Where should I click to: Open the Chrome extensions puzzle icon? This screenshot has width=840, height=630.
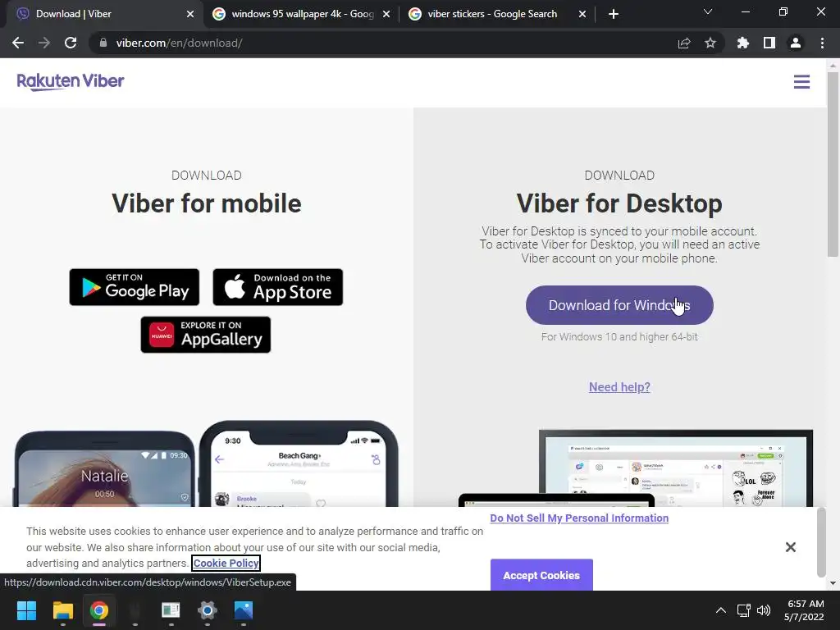coord(743,43)
